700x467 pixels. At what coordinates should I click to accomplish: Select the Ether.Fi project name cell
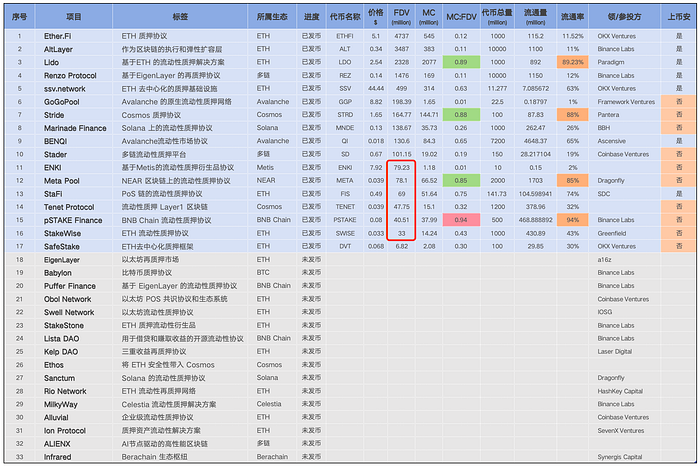coord(64,35)
